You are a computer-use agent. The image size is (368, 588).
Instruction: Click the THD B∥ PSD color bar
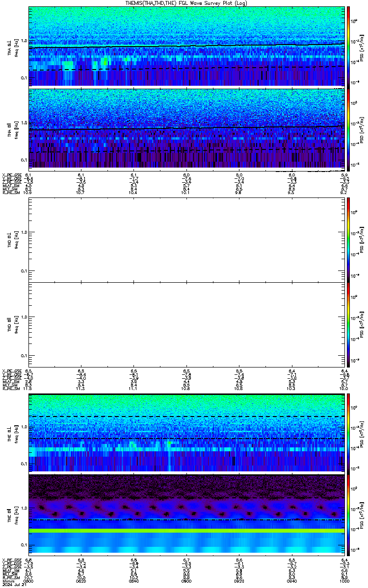point(348,324)
